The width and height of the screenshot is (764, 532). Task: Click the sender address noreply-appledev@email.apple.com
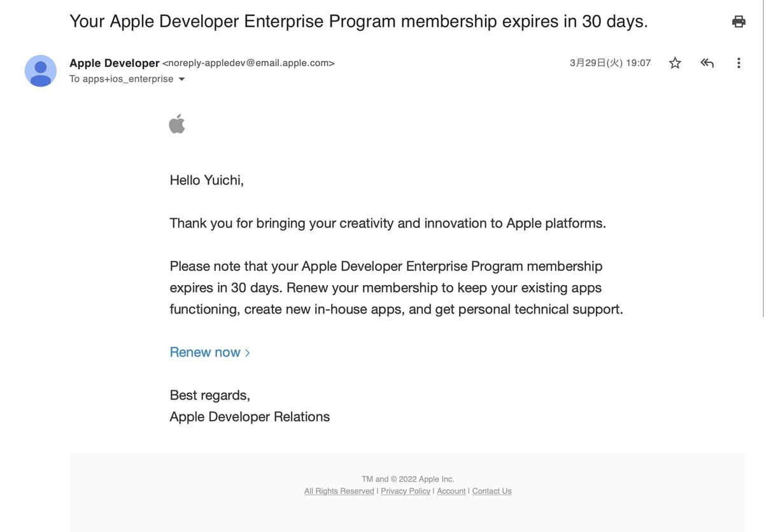[x=248, y=63]
